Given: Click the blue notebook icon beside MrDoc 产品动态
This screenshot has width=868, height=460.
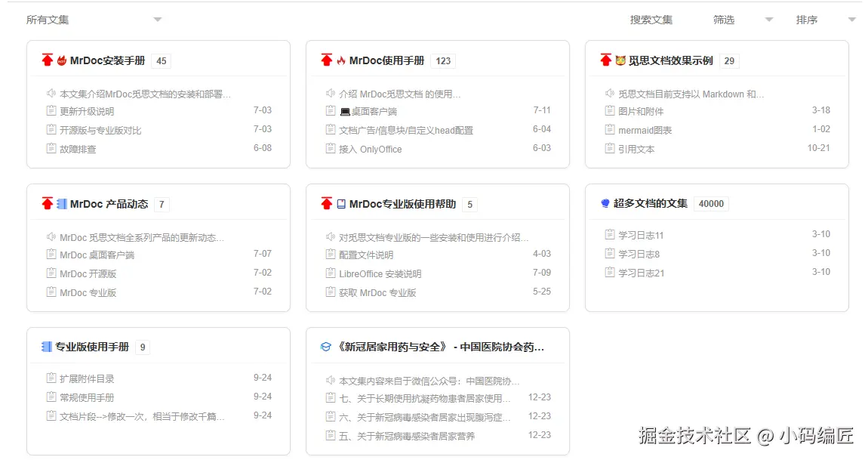Looking at the screenshot, I should click(x=62, y=204).
